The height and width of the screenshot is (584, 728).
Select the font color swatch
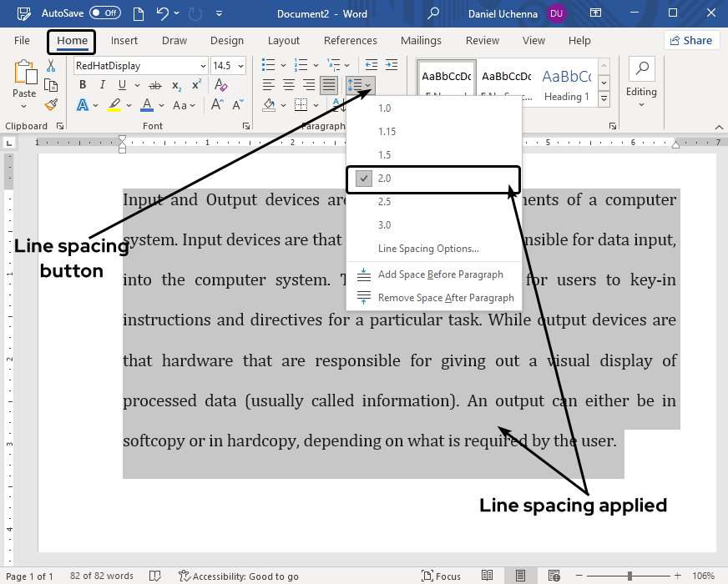(x=146, y=104)
